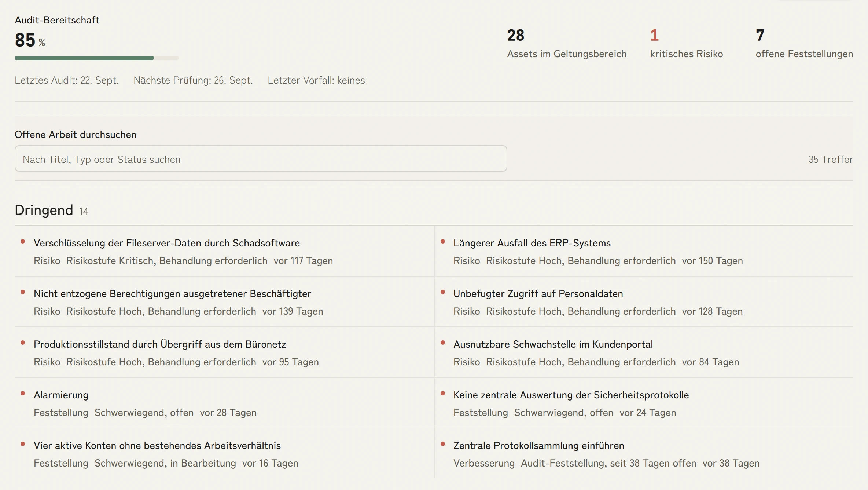Click 'Nächste Prüfung: 26. Sept.' text
Image resolution: width=868 pixels, height=490 pixels.
pyautogui.click(x=193, y=80)
